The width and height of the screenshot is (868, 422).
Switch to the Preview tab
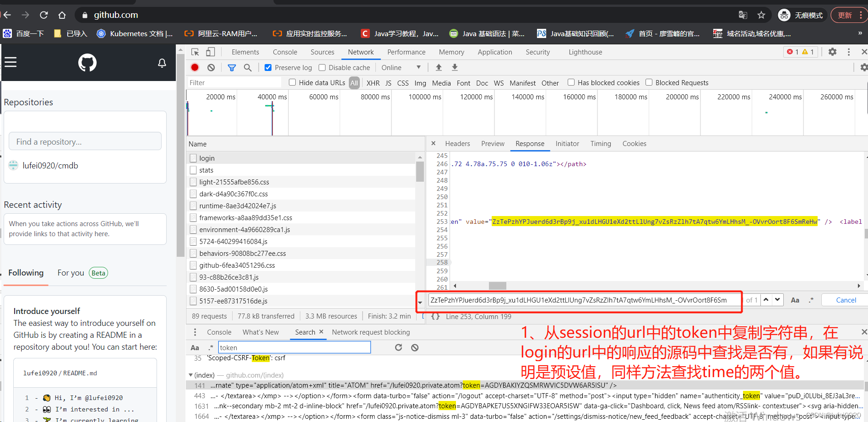[x=493, y=144]
